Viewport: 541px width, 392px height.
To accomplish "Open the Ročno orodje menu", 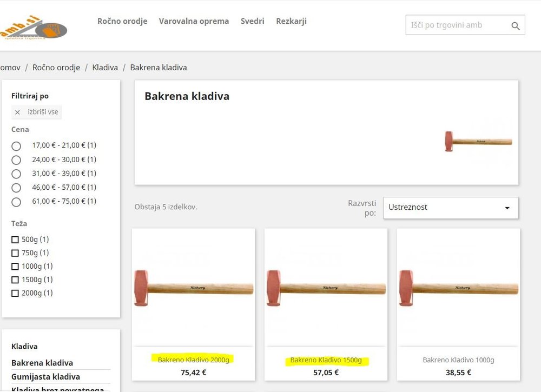I will 122,21.
